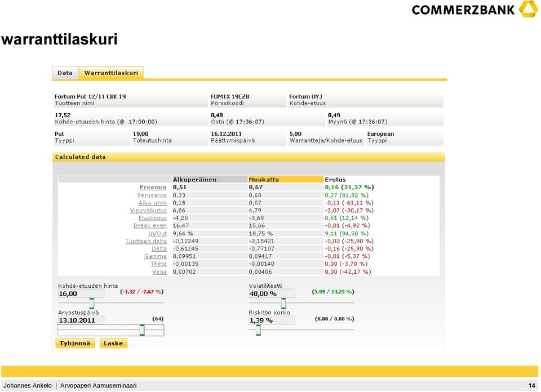This screenshot has width=541, height=392.
Task: Click the Muokattu Vega value 0,00406
Action: click(260, 271)
